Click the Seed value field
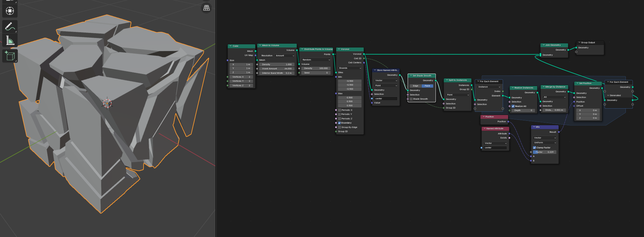The image size is (644, 237). point(316,73)
